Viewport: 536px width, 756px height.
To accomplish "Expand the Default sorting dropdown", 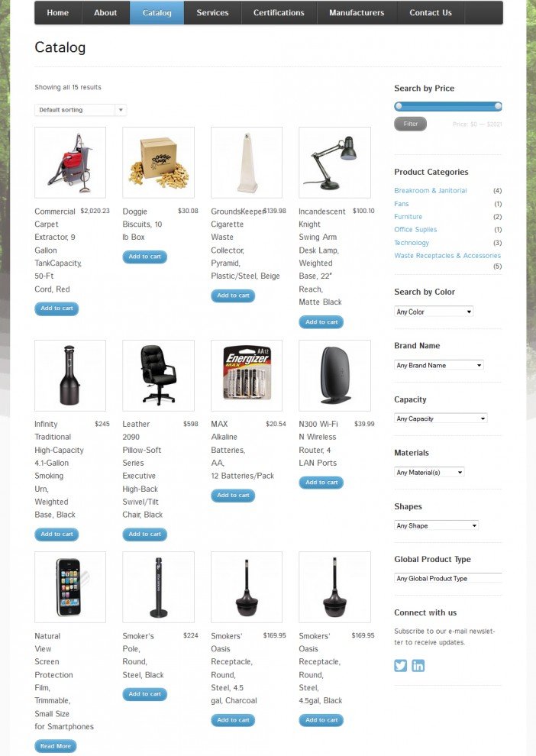I will tap(80, 110).
